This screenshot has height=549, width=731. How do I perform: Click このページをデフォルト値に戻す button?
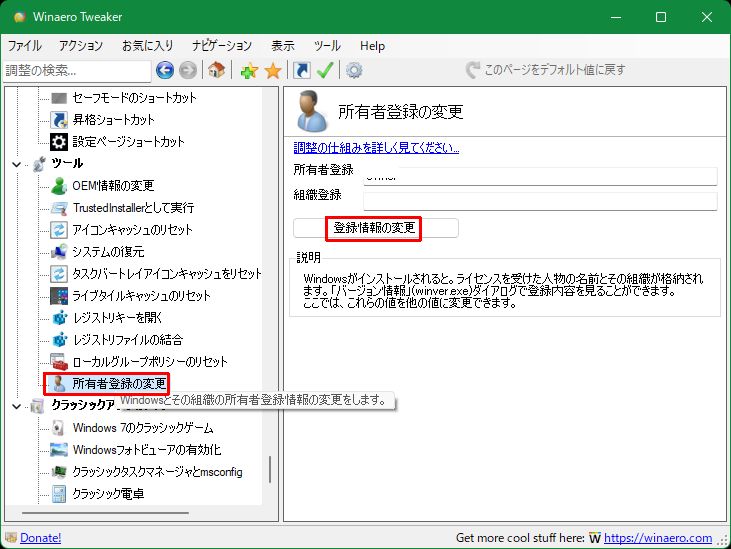(x=546, y=70)
